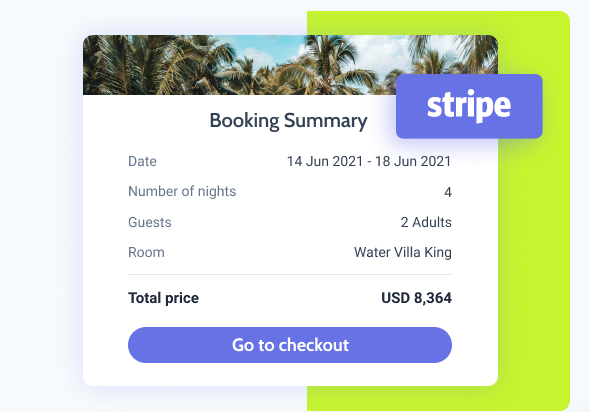Select the USD 8,364 total amount
Screen dimensions: 589x412
tap(417, 298)
